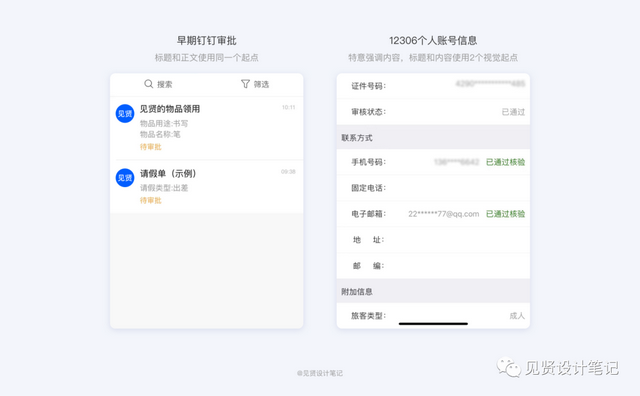
Task: Click the 标题和正文使用同一个起点 subtitle
Action: [207, 58]
